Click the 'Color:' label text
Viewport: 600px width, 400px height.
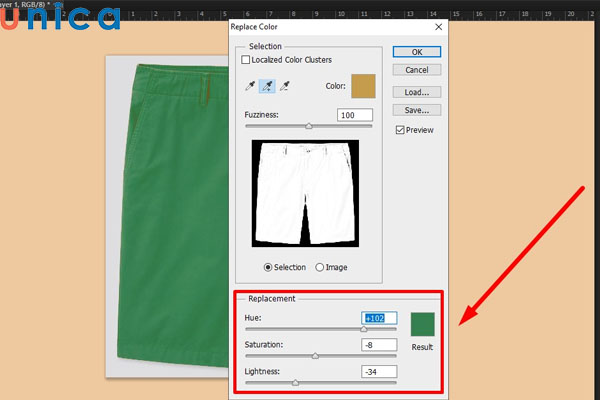(336, 86)
